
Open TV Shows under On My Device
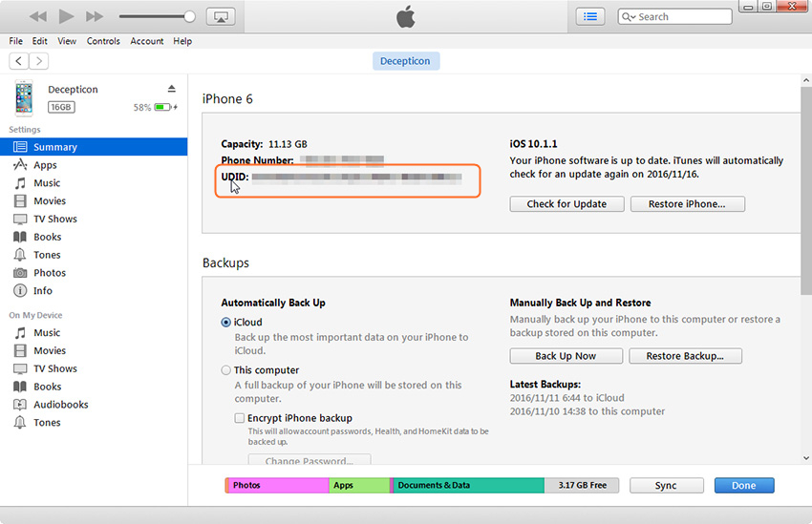click(x=94, y=368)
